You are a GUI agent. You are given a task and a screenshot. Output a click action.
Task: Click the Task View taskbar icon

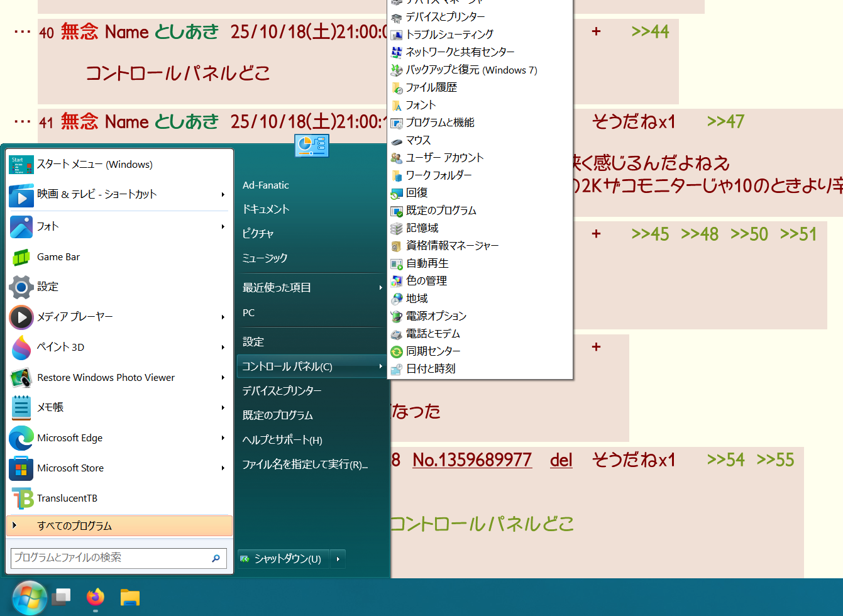62,597
